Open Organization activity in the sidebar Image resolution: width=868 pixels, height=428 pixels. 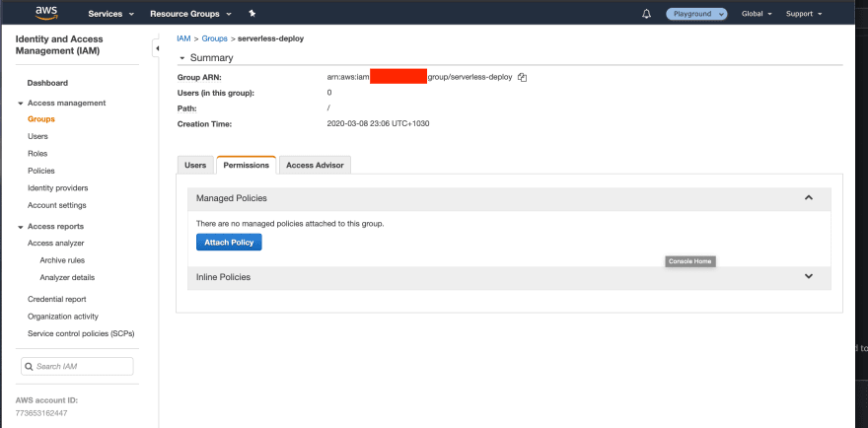point(63,317)
